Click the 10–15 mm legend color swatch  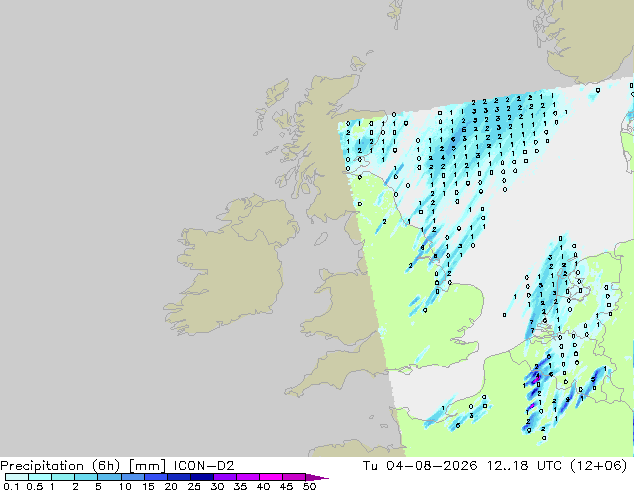click(x=132, y=477)
